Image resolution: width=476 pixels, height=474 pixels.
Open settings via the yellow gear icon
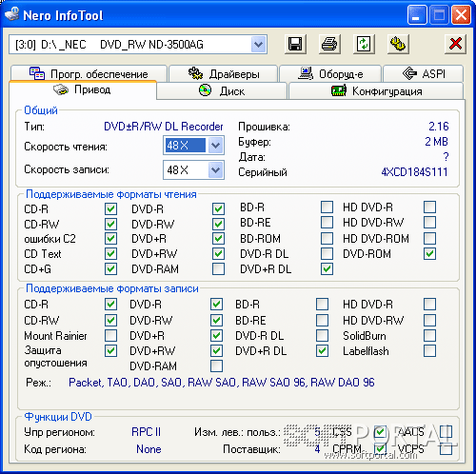point(398,44)
